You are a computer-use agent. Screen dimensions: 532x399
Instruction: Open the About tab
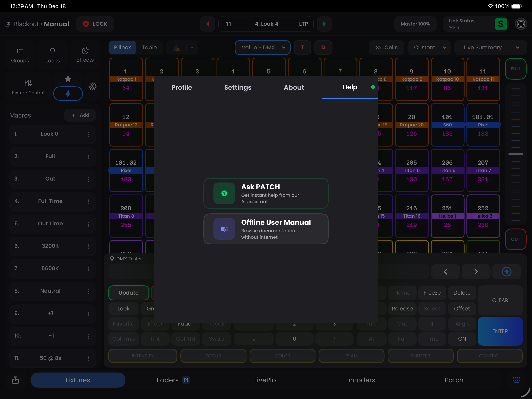click(x=294, y=87)
